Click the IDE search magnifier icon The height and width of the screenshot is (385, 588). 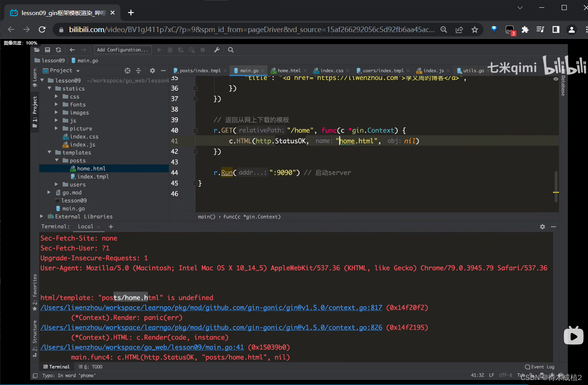(x=231, y=50)
